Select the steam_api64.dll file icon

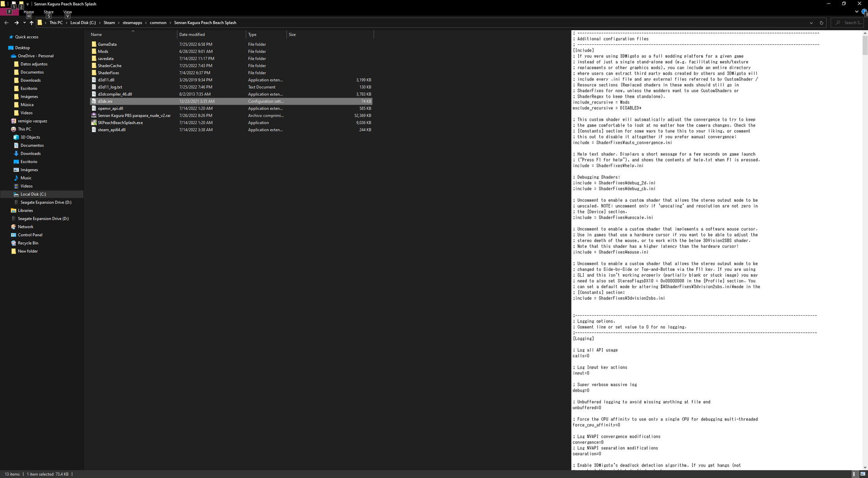point(94,130)
